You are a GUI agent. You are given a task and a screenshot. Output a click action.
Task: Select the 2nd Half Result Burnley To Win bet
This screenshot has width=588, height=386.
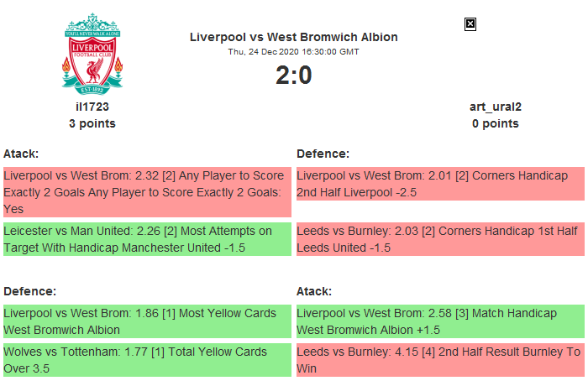pos(439,361)
